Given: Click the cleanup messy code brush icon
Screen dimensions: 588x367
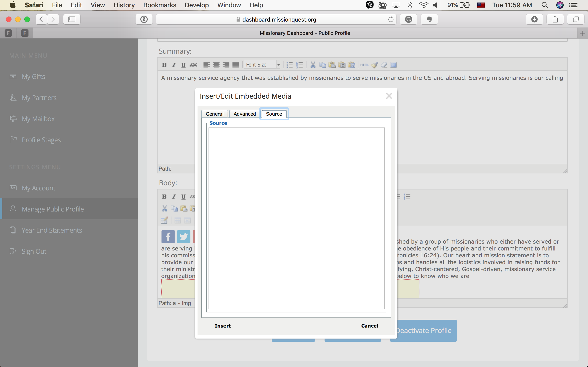Looking at the screenshot, I should pos(374,65).
